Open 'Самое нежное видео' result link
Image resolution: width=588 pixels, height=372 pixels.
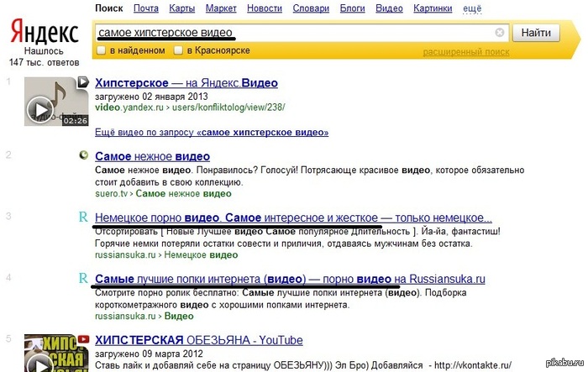tap(152, 156)
